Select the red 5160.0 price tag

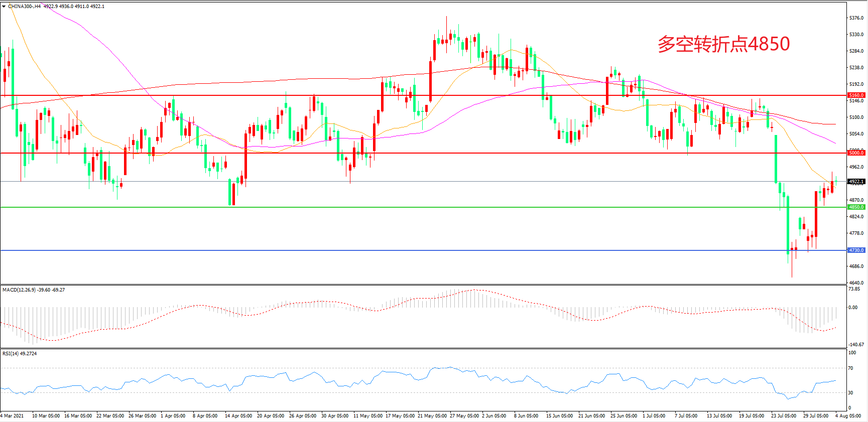click(856, 95)
